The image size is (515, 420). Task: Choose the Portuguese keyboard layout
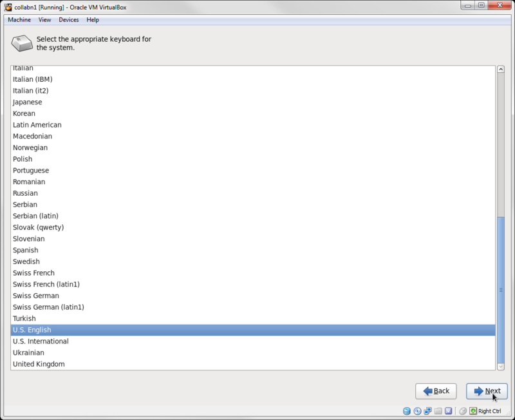[x=253, y=171]
